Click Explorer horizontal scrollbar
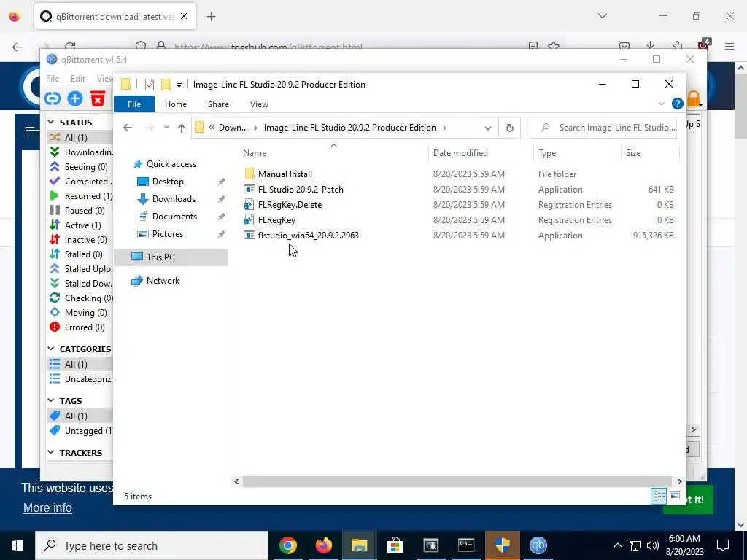Image resolution: width=747 pixels, height=560 pixels. [x=457, y=481]
